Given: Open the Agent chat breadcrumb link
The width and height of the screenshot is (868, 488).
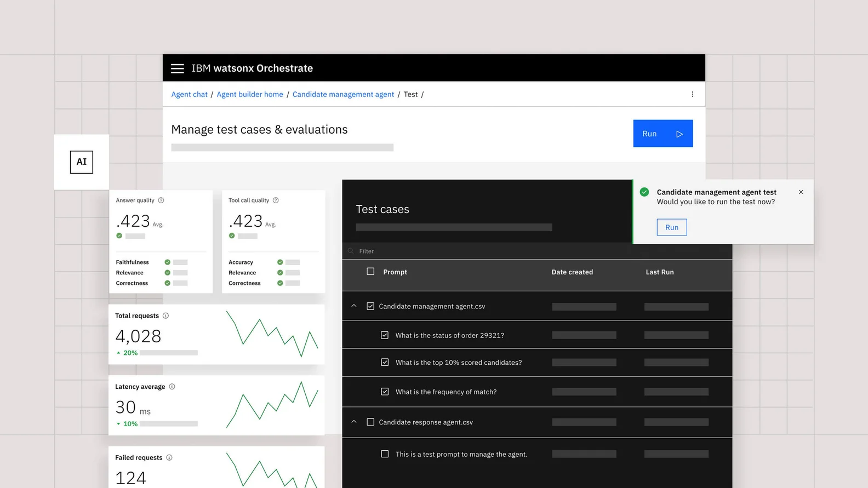Looking at the screenshot, I should pyautogui.click(x=189, y=94).
